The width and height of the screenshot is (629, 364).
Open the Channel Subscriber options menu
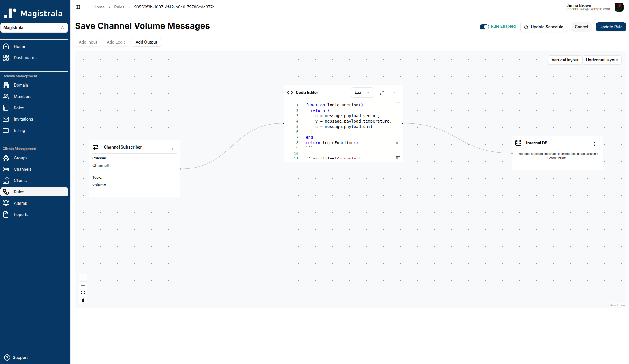click(x=172, y=148)
